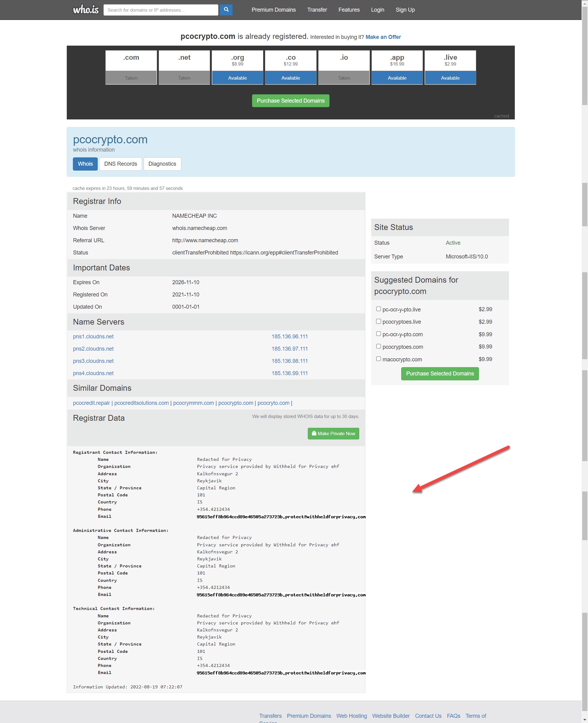588x723 pixels.
Task: Open the Features menu item
Action: (x=349, y=10)
